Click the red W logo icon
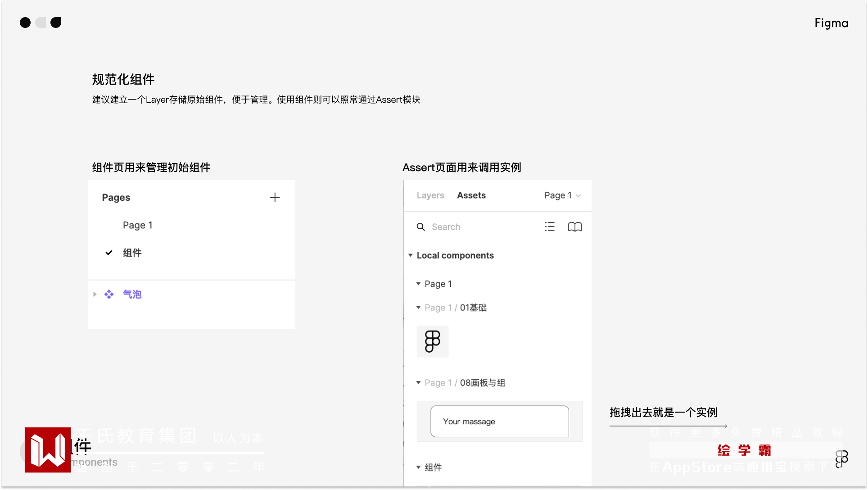This screenshot has width=868, height=490. 48,449
